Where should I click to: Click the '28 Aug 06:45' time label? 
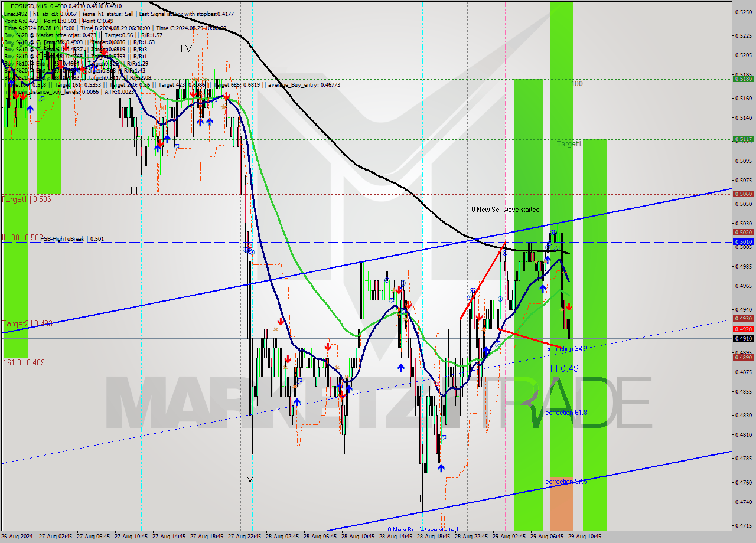tap(320, 537)
